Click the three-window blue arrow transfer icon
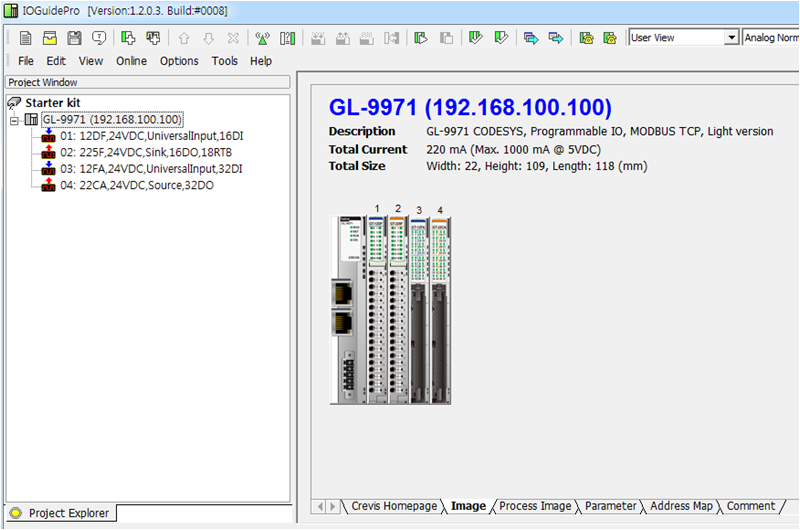Screen dimensions: 800x530 [x=531, y=38]
